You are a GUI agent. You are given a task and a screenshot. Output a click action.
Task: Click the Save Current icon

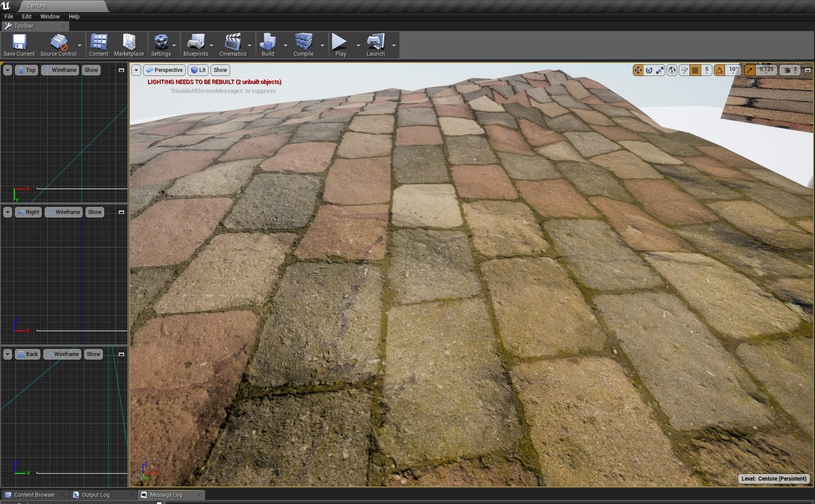(18, 43)
